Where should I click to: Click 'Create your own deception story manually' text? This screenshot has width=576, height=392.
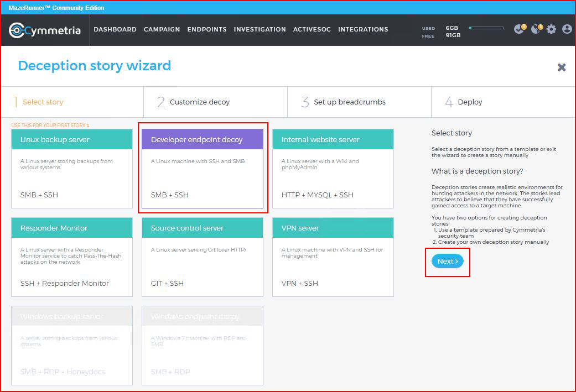coord(494,242)
